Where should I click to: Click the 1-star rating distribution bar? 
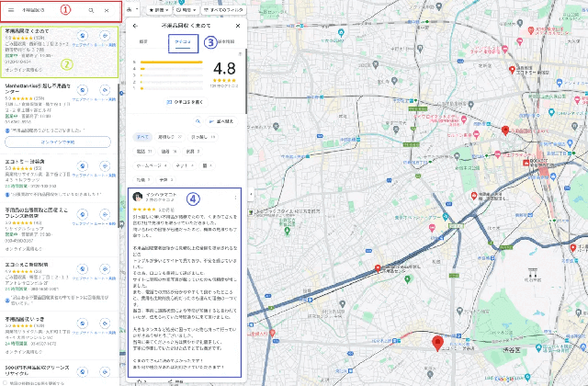[172, 88]
